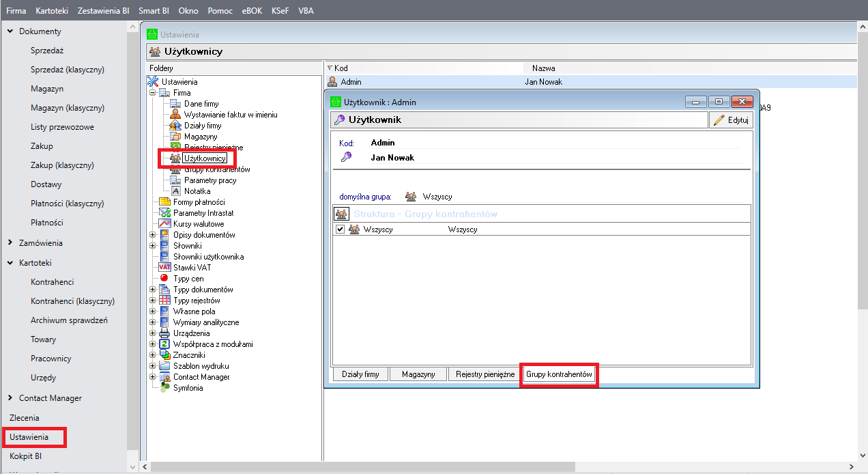Click the Edytuj button
868x474 pixels.
click(731, 120)
